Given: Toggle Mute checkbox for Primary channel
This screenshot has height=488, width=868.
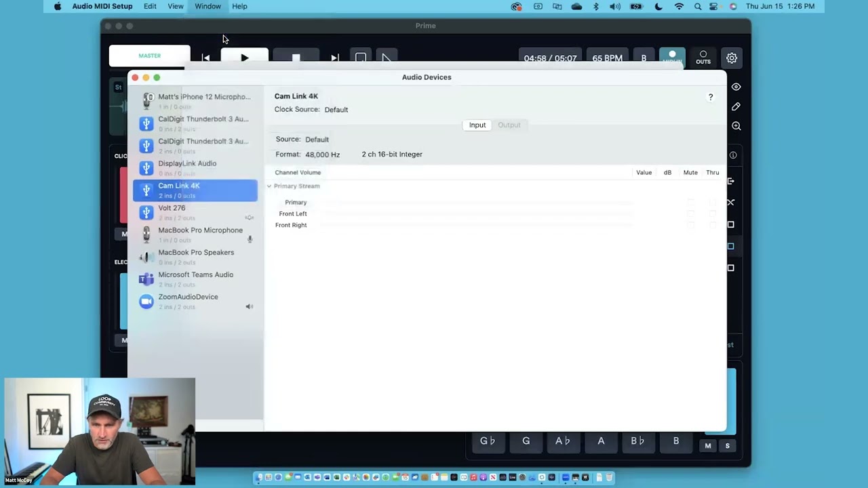Looking at the screenshot, I should click(690, 202).
